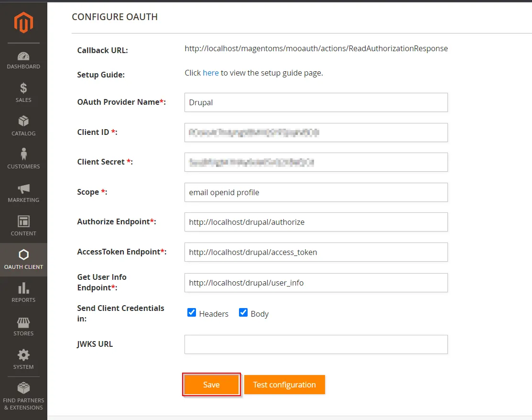Open the System gear icon
This screenshot has width=532, height=420.
click(23, 355)
